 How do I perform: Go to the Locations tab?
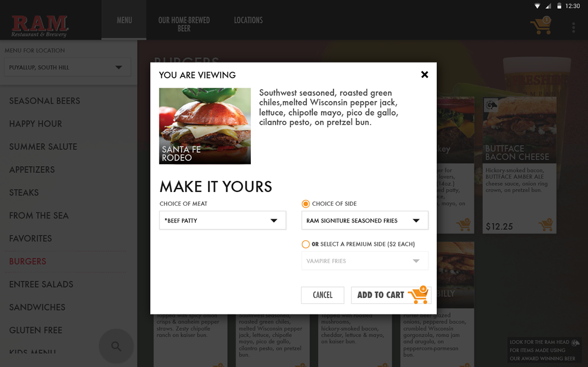click(248, 20)
